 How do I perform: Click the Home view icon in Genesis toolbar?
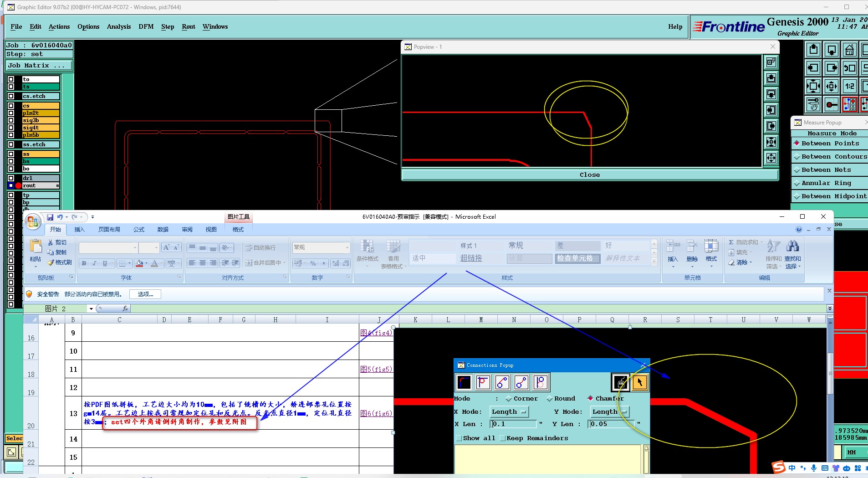point(849,50)
